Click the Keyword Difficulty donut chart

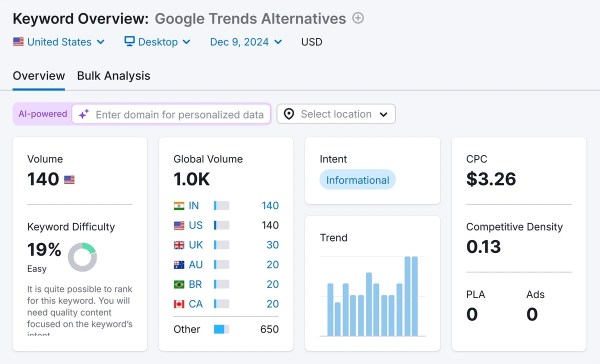tap(82, 257)
